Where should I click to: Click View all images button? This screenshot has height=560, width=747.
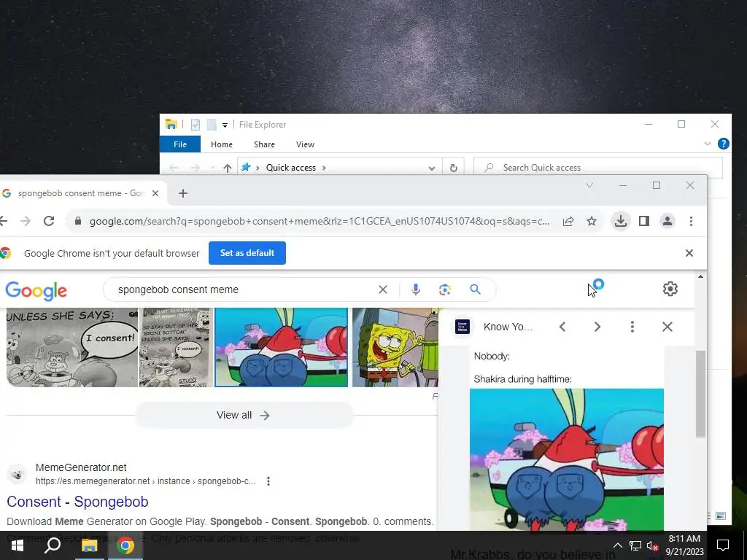[244, 415]
